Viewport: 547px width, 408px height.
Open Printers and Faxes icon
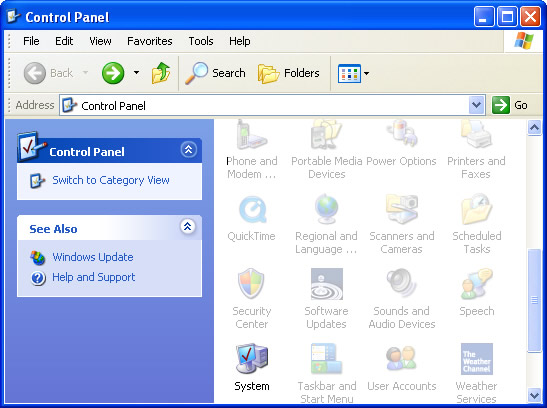click(477, 135)
